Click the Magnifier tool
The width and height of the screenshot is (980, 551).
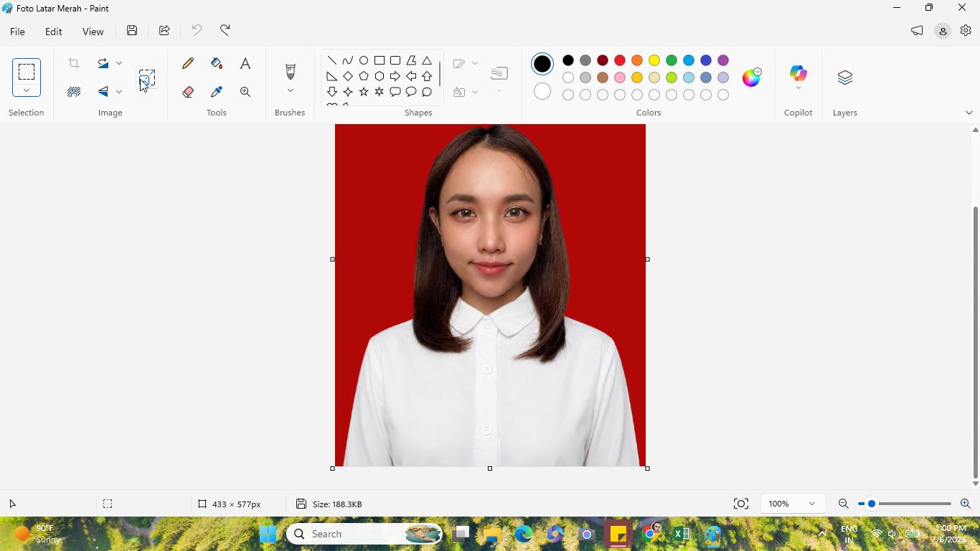coord(245,92)
